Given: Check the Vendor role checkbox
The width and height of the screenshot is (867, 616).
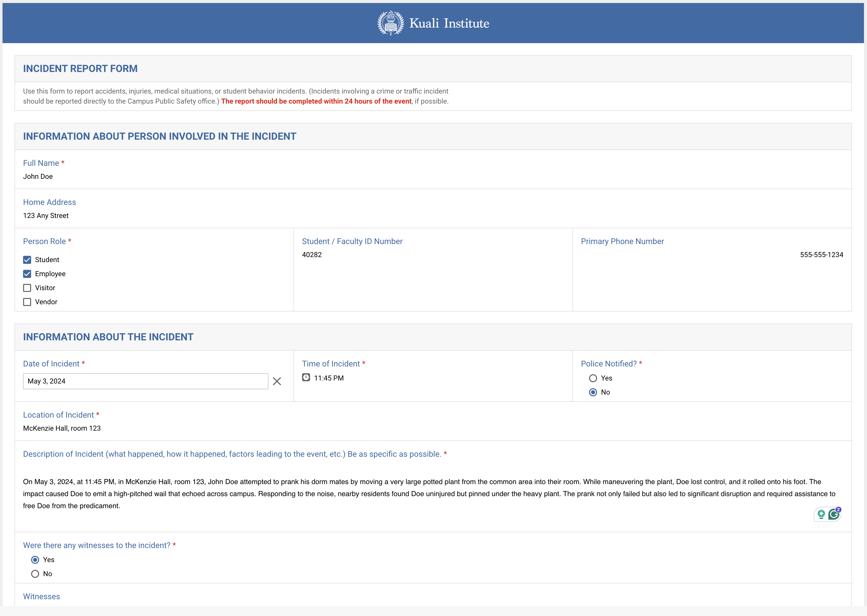Looking at the screenshot, I should tap(27, 302).
